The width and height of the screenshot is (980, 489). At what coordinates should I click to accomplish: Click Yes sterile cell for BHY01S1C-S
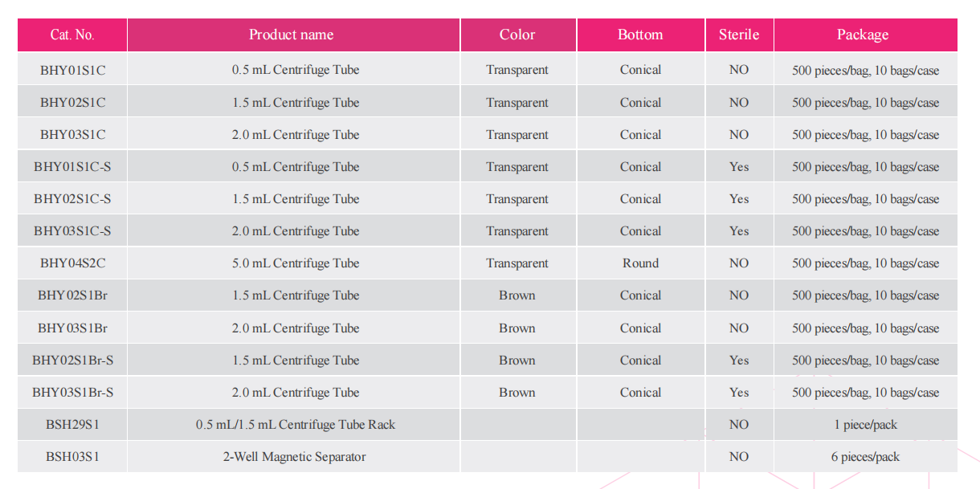[x=739, y=167]
